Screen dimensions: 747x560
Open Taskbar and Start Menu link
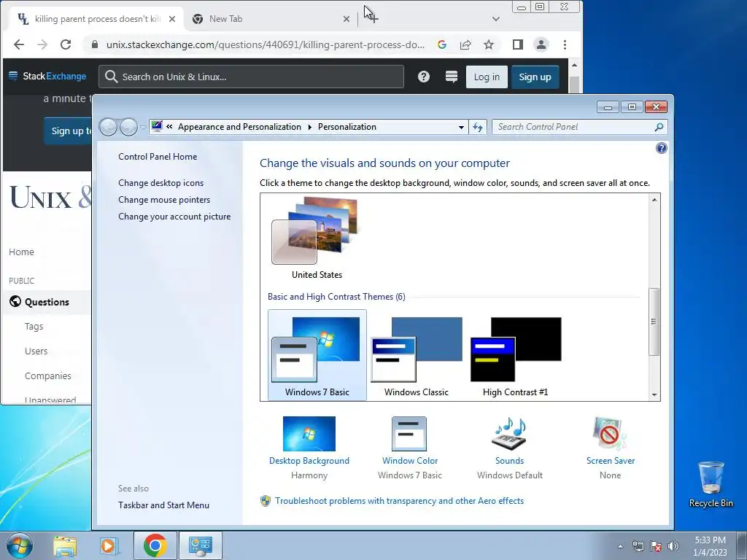pyautogui.click(x=164, y=505)
